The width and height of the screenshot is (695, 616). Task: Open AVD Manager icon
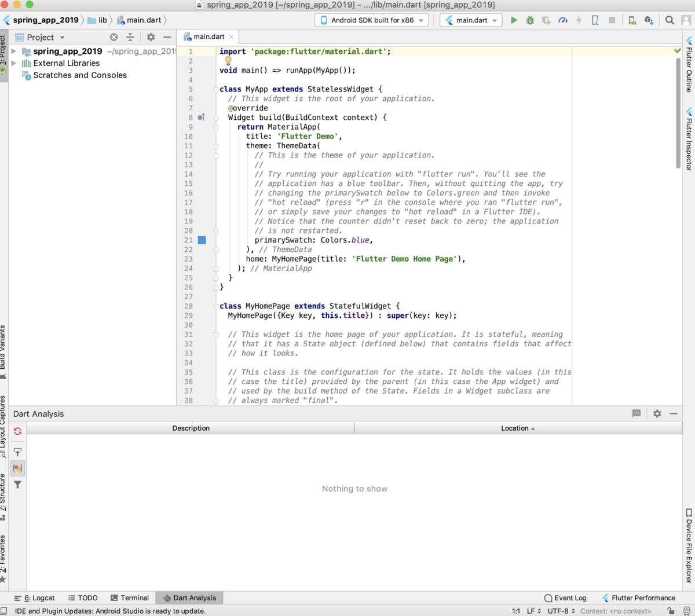tap(632, 20)
